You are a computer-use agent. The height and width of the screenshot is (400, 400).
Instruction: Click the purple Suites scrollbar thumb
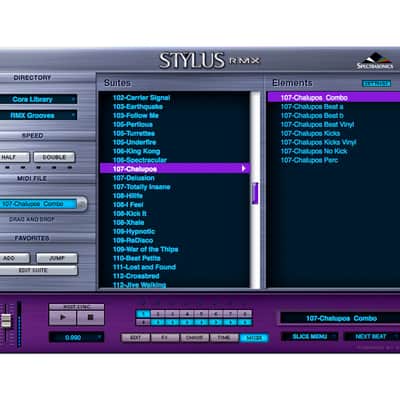pyautogui.click(x=255, y=193)
